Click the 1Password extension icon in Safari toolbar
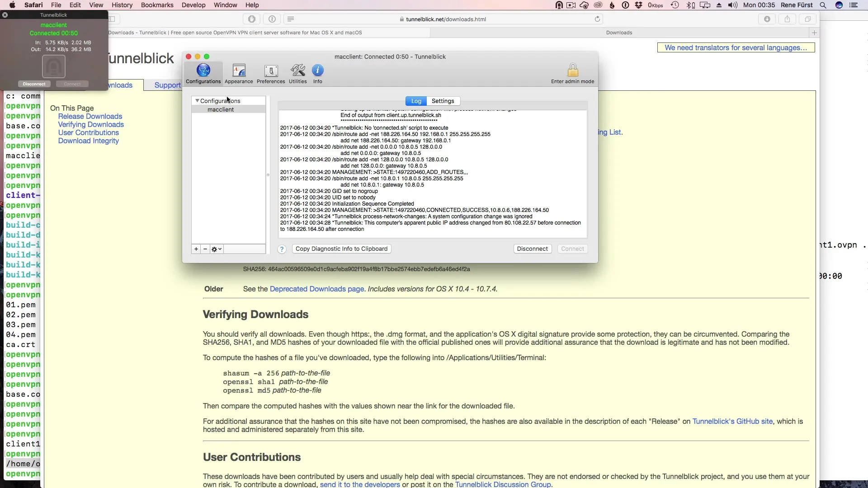Image resolution: width=868 pixels, height=488 pixels. click(x=272, y=19)
